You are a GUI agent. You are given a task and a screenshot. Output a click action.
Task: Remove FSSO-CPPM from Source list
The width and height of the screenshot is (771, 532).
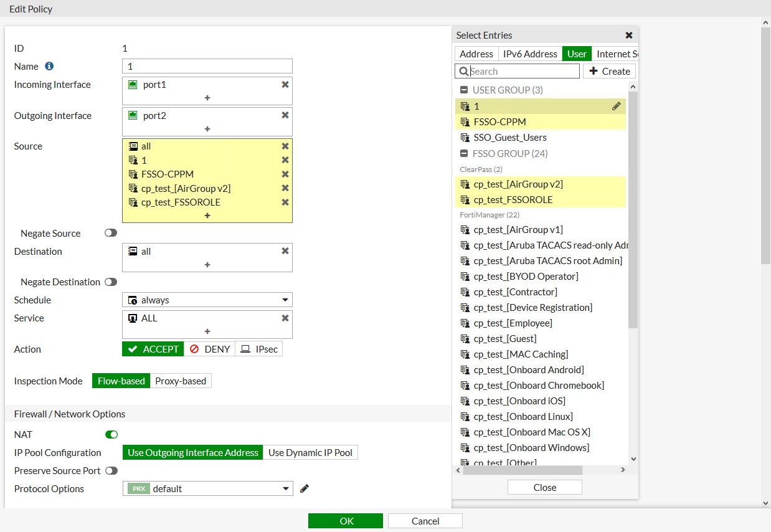(x=285, y=174)
